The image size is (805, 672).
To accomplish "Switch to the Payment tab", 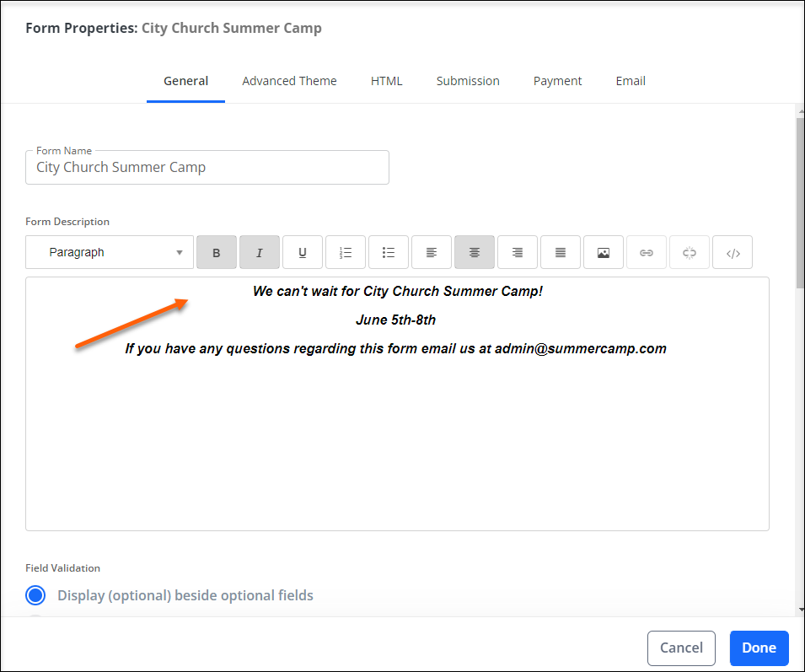I will [557, 81].
